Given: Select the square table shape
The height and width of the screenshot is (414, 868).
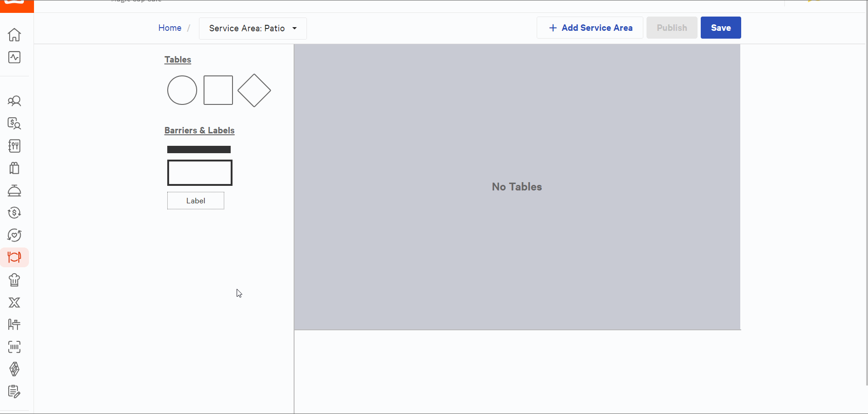Looking at the screenshot, I should tap(218, 90).
